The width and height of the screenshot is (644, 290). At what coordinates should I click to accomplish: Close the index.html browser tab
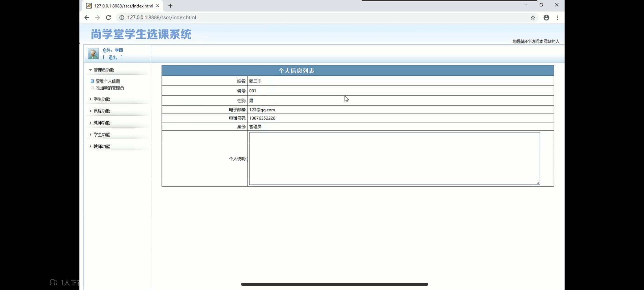(x=158, y=6)
